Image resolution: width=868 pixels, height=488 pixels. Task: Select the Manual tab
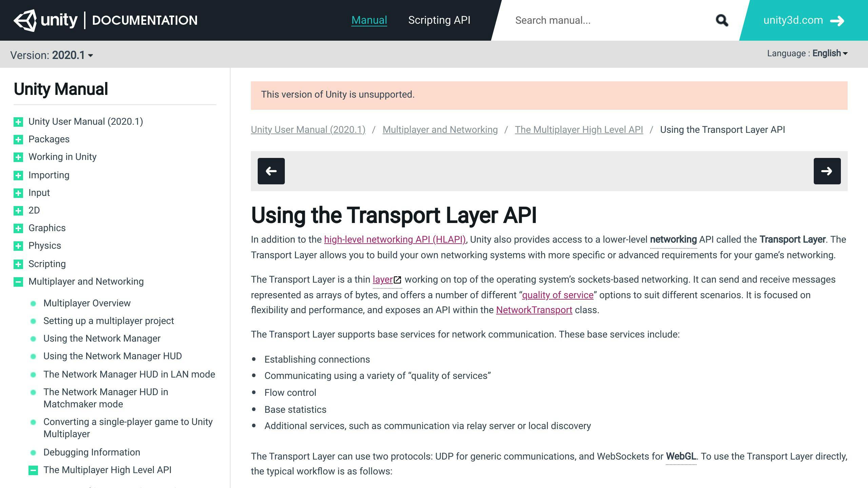pos(369,20)
